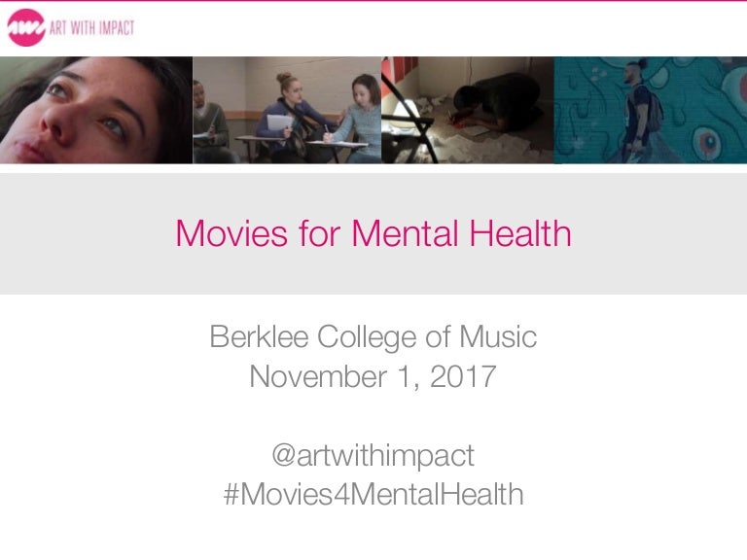Click the backpack on the walking man
Screen dimensions: 747x560
pos(654,114)
